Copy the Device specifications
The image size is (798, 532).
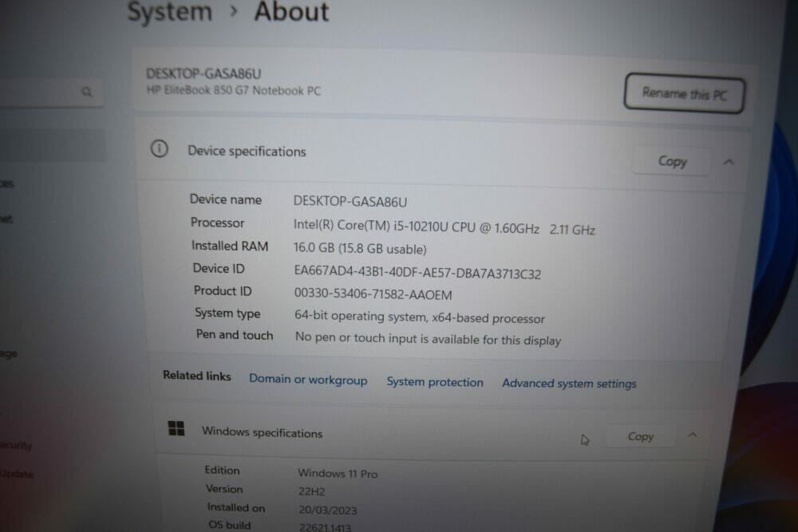(672, 161)
